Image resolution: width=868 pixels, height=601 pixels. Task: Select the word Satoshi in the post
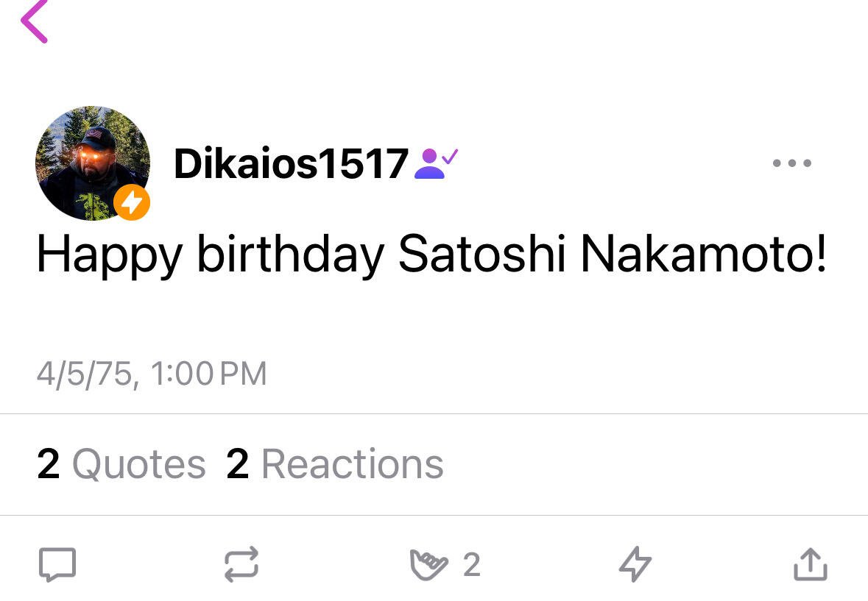coord(482,254)
